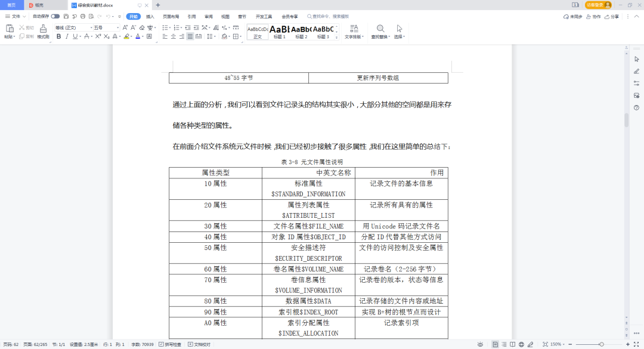644x349 pixels.
Task: Collapse the ribbon with chevron arrow
Action: [x=637, y=17]
